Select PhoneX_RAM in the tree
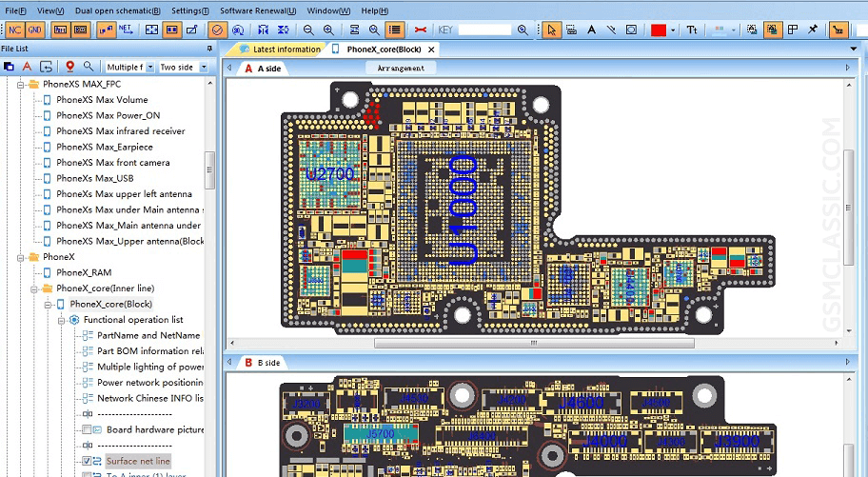 (84, 272)
